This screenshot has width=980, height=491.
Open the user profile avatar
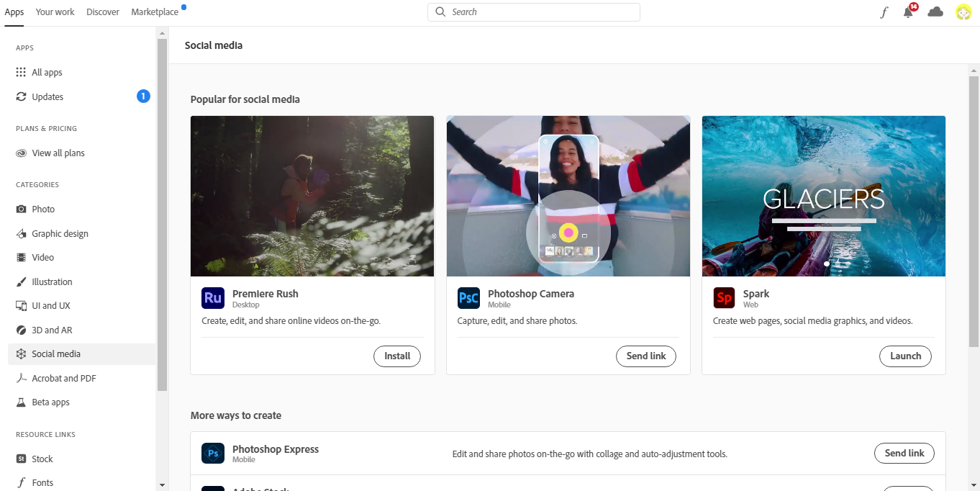(x=963, y=12)
